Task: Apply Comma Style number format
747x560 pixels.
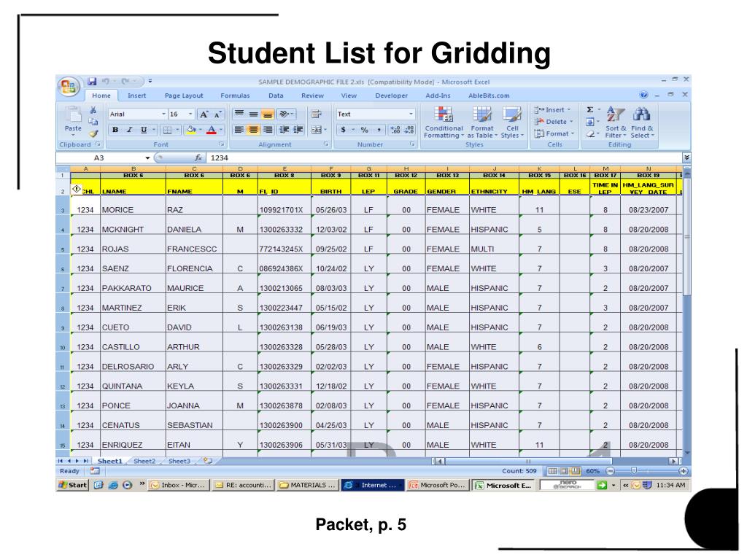Action: 379,130
